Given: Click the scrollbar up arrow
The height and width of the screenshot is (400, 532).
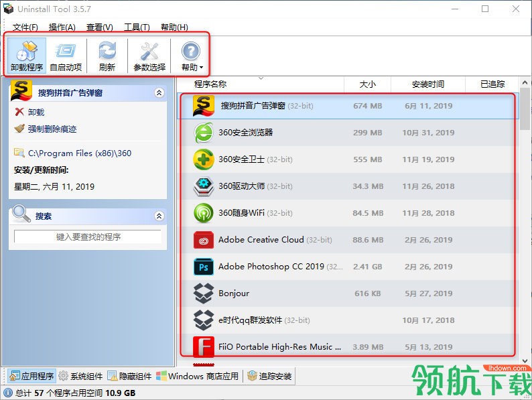Looking at the screenshot, I should pyautogui.click(x=525, y=82).
